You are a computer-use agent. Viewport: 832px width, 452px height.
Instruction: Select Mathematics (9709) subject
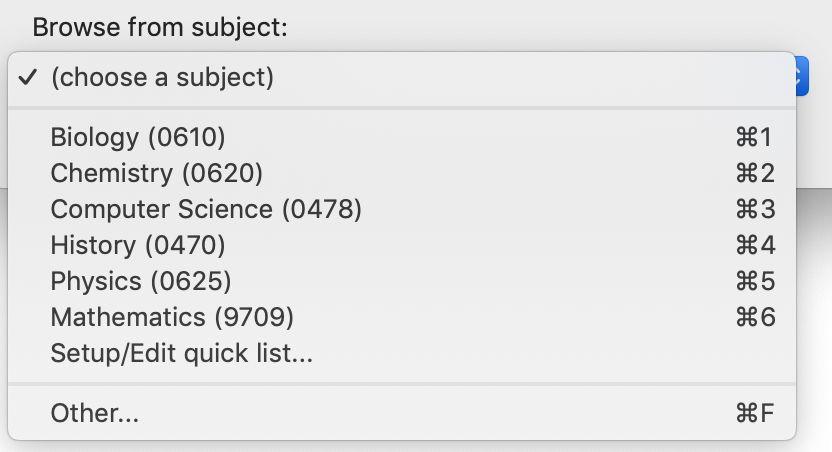point(172,317)
